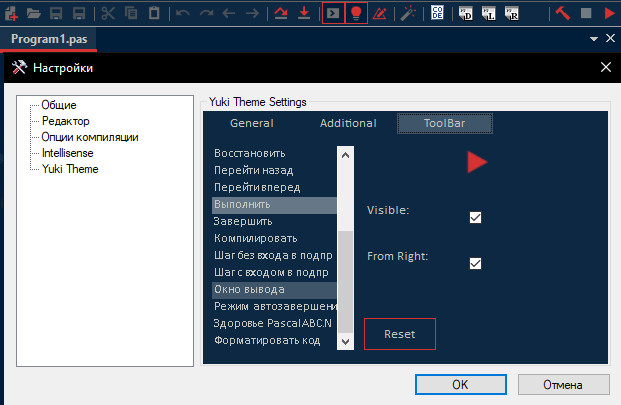Viewport: 621px width, 405px height.
Task: Create a new file with toolbar icon
Action: pyautogui.click(x=11, y=13)
